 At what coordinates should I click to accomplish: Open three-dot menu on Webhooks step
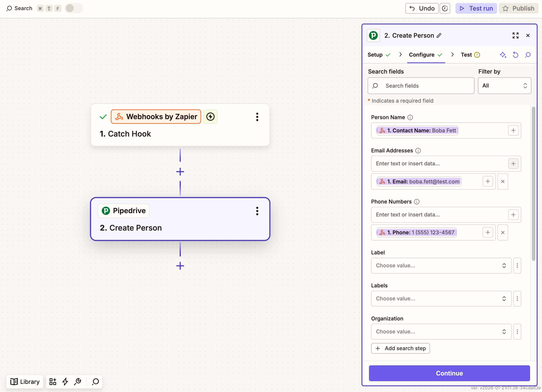click(x=257, y=117)
